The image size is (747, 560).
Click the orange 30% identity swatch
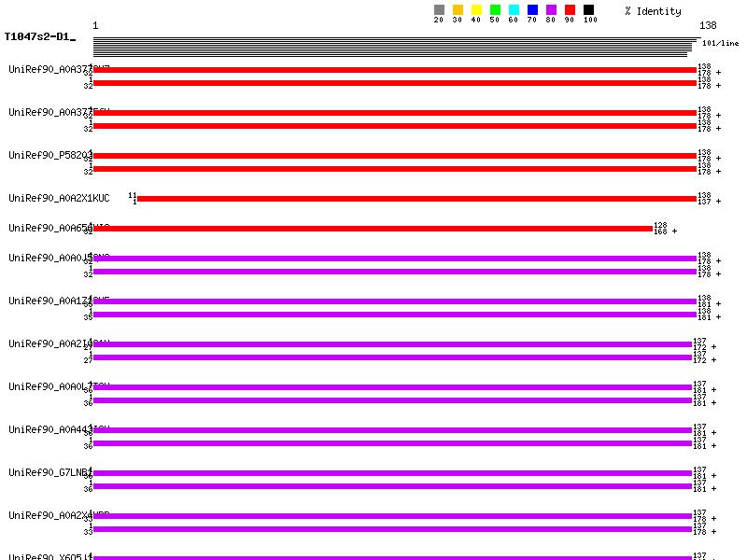[x=458, y=10]
